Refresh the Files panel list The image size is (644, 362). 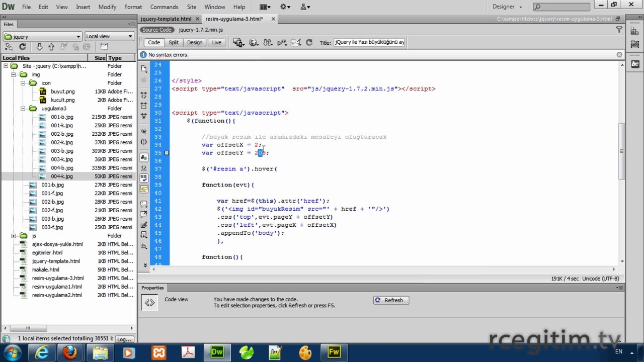[x=22, y=46]
